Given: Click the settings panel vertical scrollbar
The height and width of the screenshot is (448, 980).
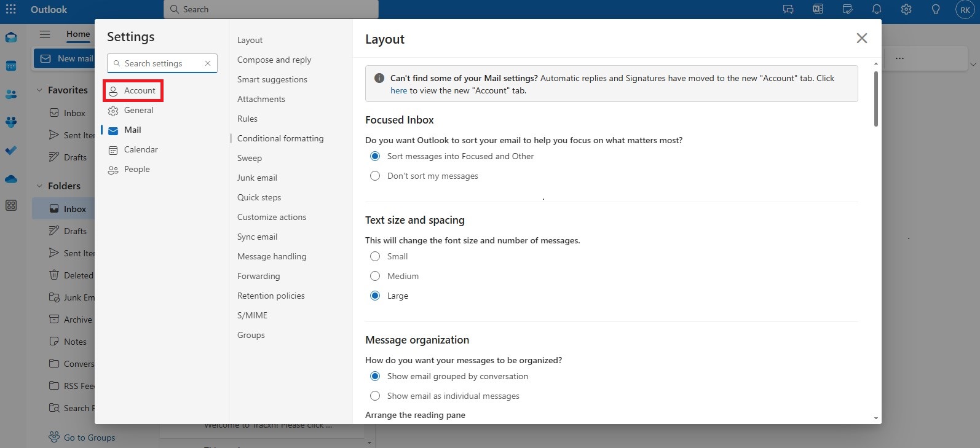Looking at the screenshot, I should 876,98.
